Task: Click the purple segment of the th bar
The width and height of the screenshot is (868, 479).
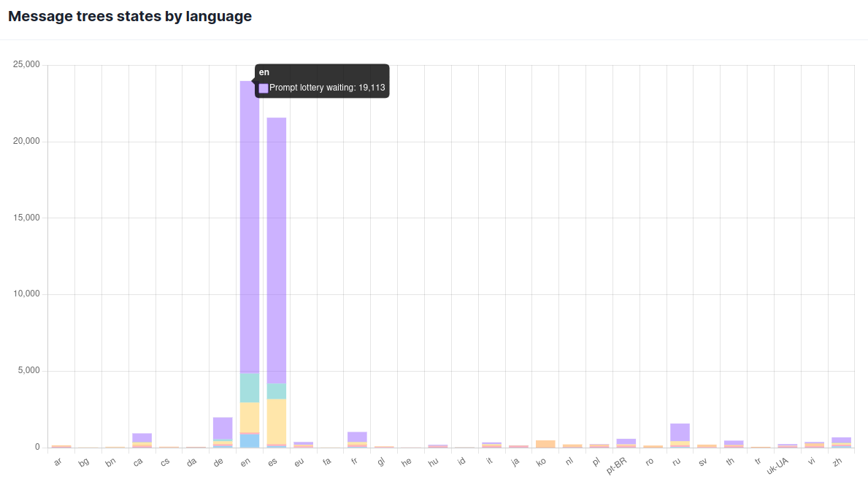Action: (734, 442)
